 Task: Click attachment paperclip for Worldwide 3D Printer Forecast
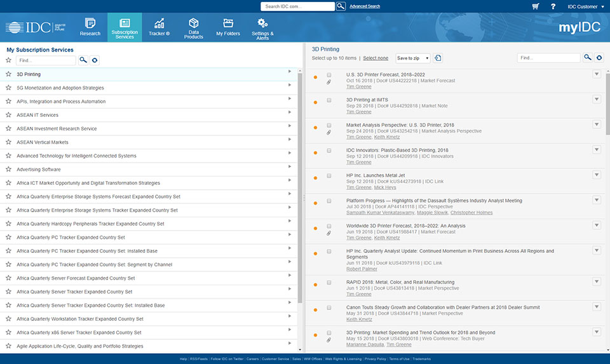(x=329, y=233)
